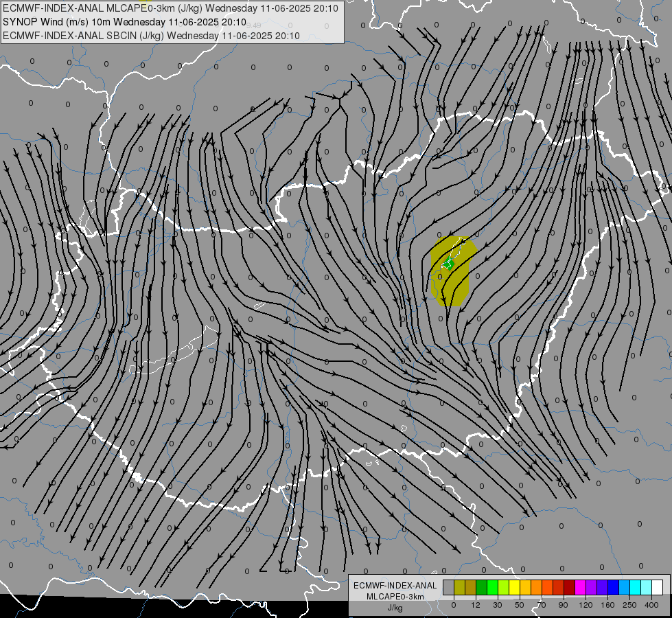The image size is (672, 618).
Task: Select the legend tick label 30
Action: (x=498, y=605)
